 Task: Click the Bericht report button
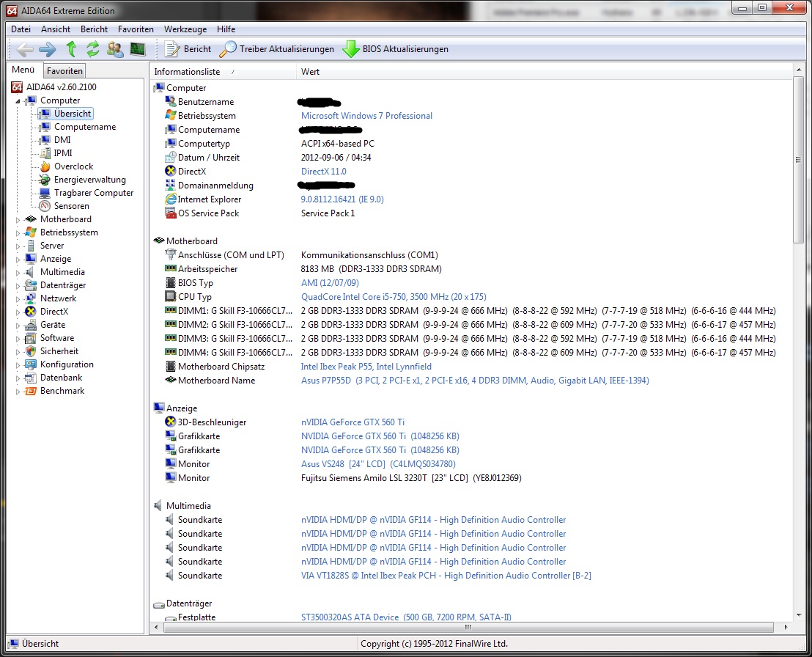click(x=188, y=49)
